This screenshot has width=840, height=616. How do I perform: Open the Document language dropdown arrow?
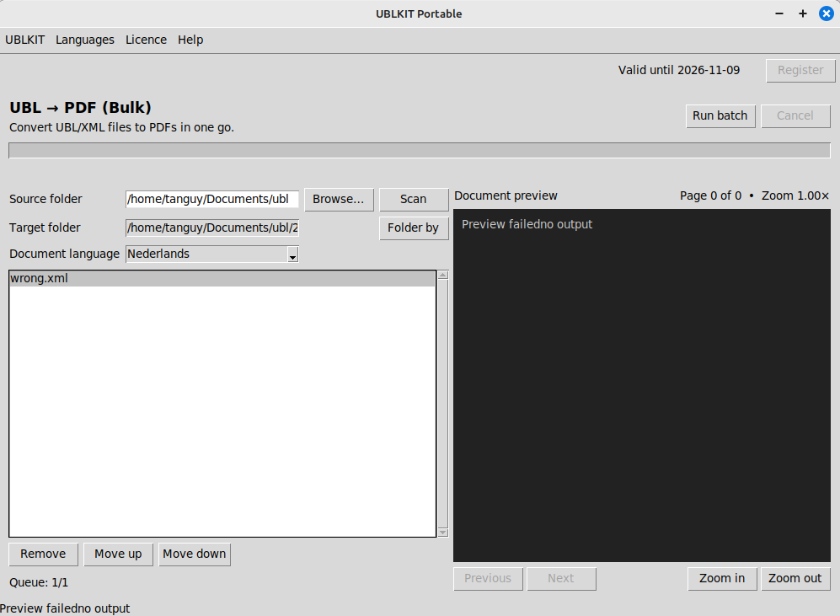(292, 254)
